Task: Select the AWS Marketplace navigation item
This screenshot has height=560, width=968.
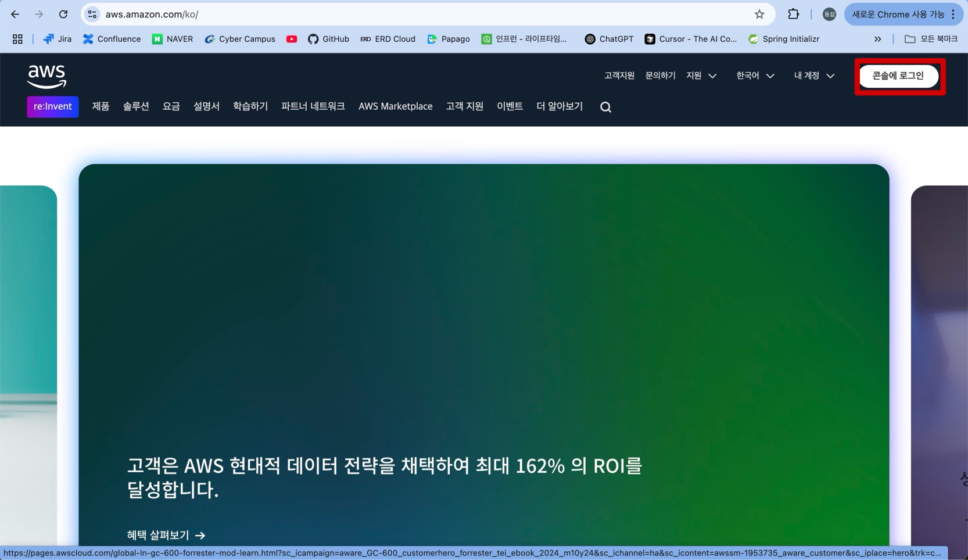Action: pyautogui.click(x=395, y=106)
